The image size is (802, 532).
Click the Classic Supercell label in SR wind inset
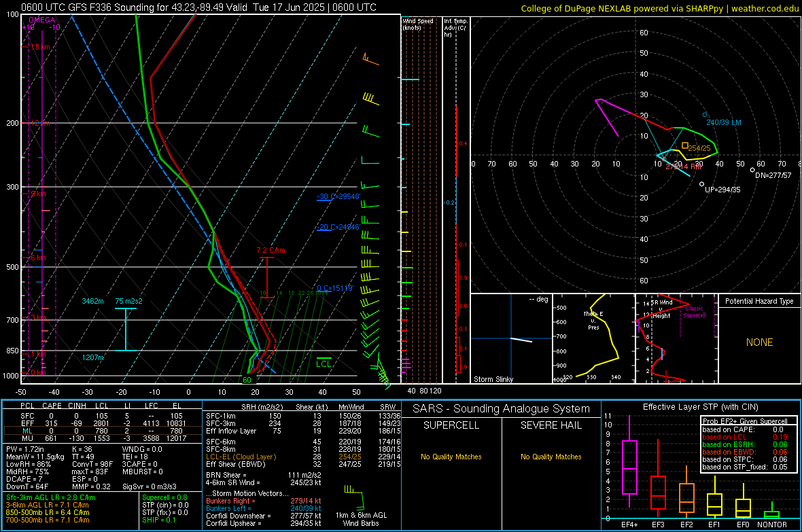[x=694, y=312]
